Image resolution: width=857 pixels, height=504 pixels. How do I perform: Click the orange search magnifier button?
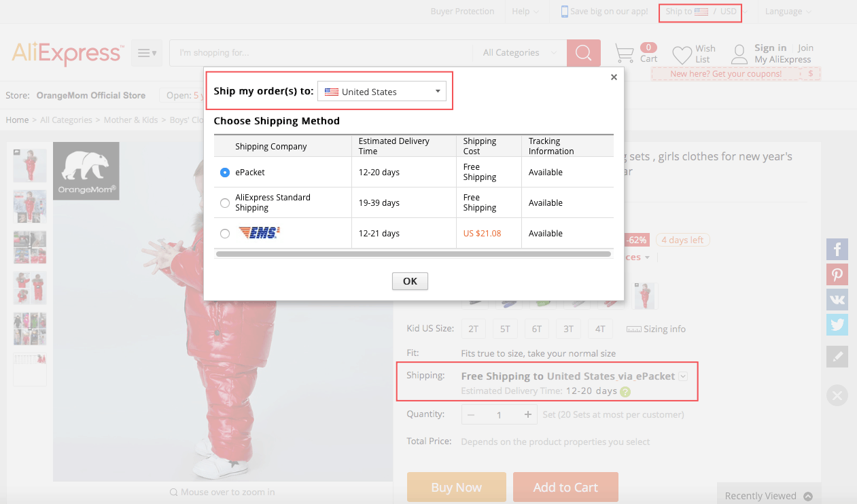pos(583,53)
